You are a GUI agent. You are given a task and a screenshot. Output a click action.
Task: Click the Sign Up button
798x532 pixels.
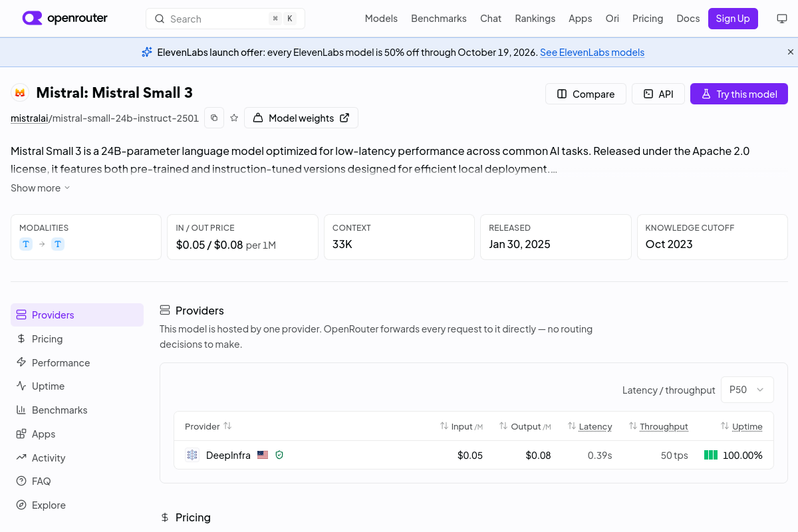pyautogui.click(x=733, y=19)
